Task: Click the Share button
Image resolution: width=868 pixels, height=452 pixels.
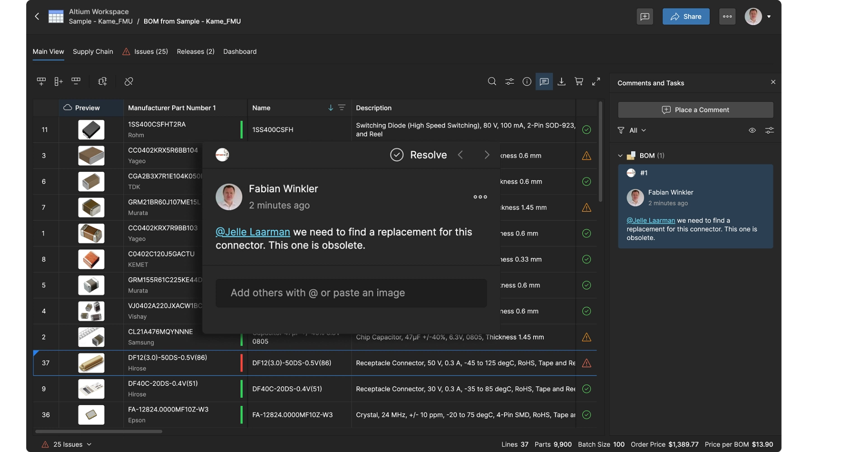Action: tap(686, 17)
